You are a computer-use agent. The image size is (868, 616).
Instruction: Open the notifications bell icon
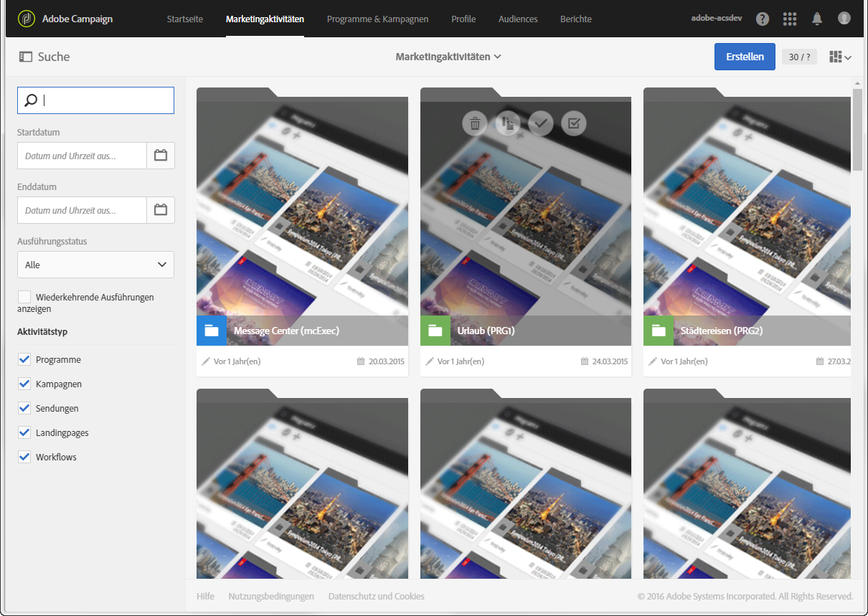(817, 19)
